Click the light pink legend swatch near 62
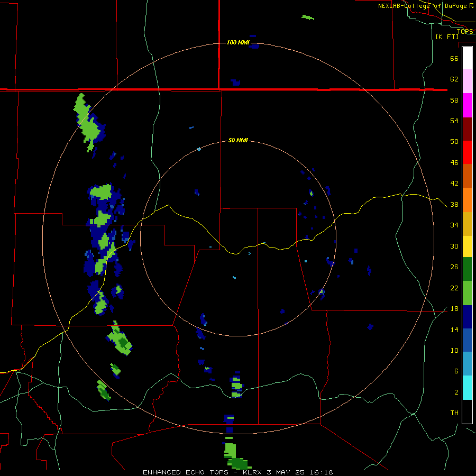This screenshot has width=476, height=476. pos(467,81)
